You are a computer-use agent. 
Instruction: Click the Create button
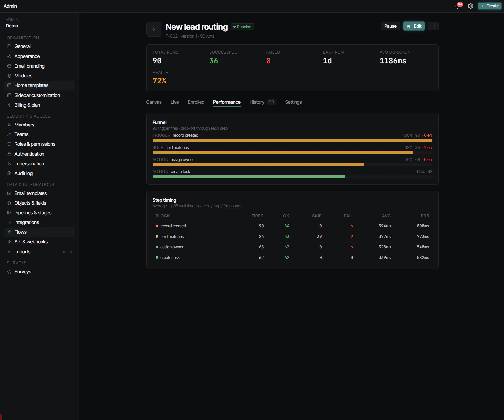point(490,6)
